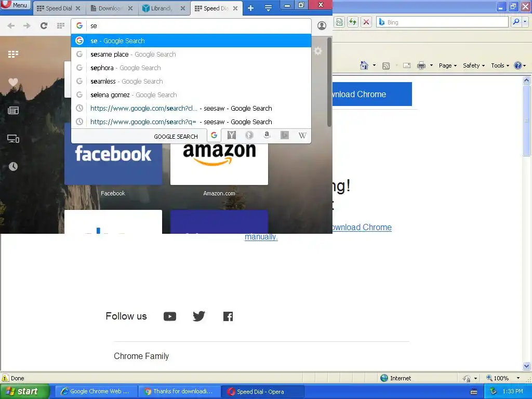Open Speed Dial grid icon in toolbar

[61, 26]
